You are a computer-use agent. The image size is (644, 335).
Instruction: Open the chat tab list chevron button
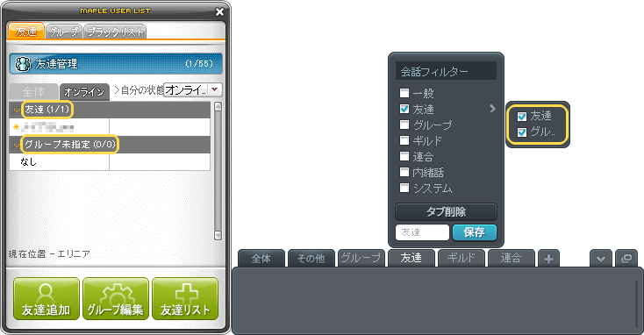tap(601, 259)
